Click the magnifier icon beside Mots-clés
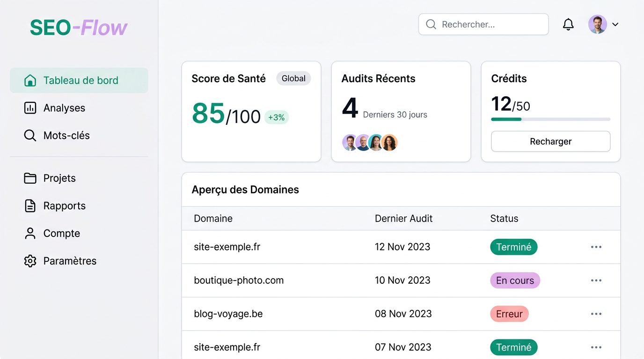This screenshot has width=644, height=359. tap(30, 136)
